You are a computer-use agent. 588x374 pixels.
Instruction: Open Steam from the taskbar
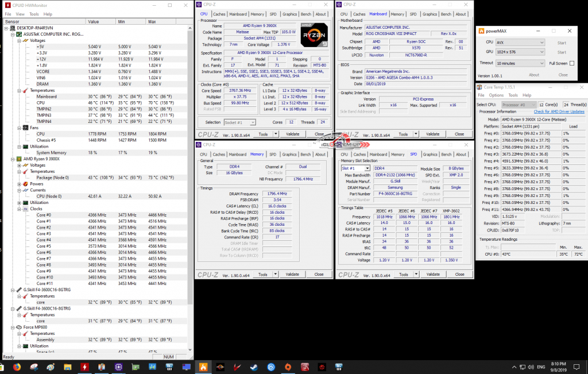point(254,367)
